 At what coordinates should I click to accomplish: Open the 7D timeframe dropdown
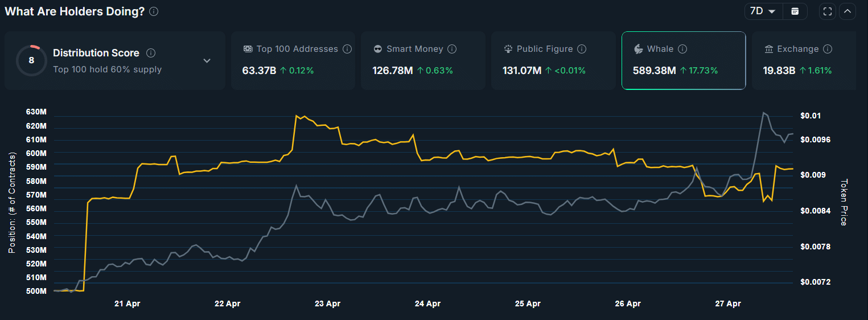pyautogui.click(x=763, y=11)
